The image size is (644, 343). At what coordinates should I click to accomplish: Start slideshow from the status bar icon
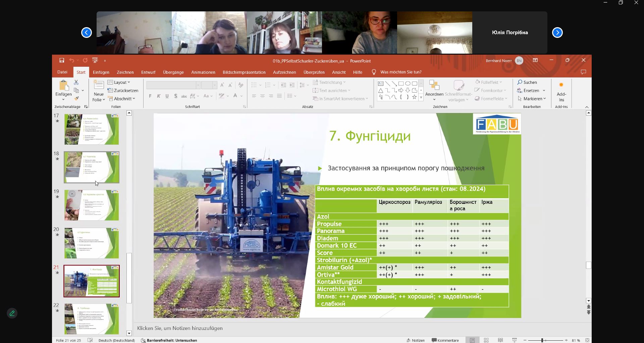tap(515, 340)
